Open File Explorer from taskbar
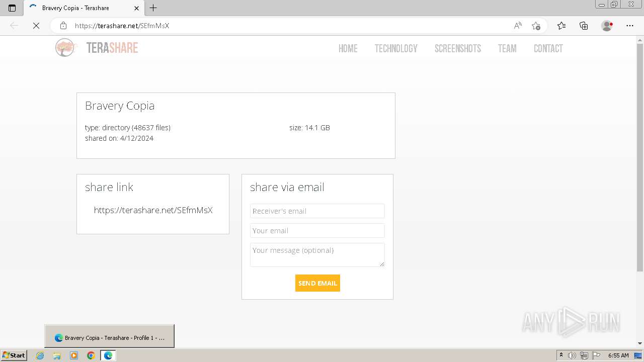Screen dimensions: 644x362 [57, 355]
